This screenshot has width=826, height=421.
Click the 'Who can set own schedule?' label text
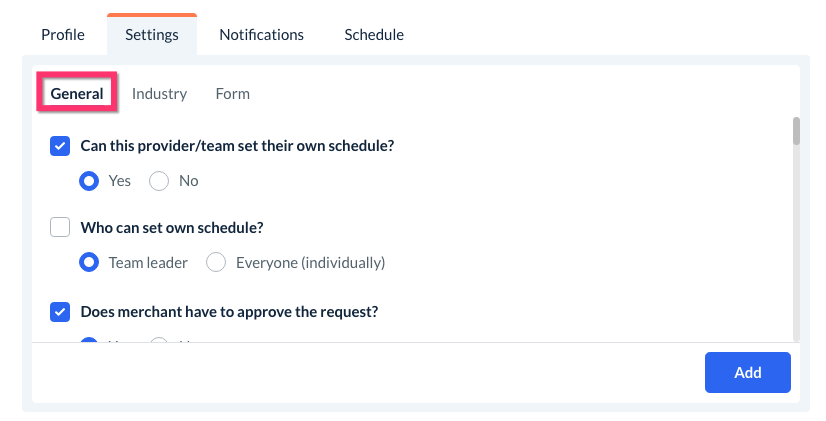tap(172, 228)
